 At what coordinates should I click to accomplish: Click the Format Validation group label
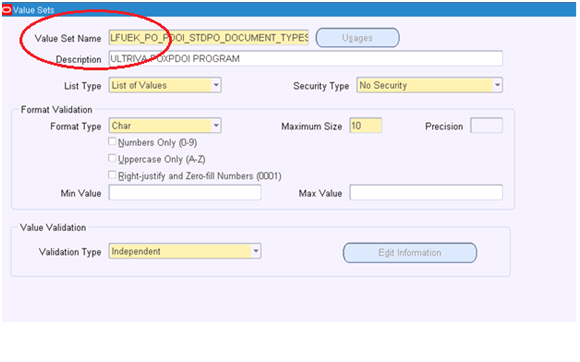pos(57,110)
